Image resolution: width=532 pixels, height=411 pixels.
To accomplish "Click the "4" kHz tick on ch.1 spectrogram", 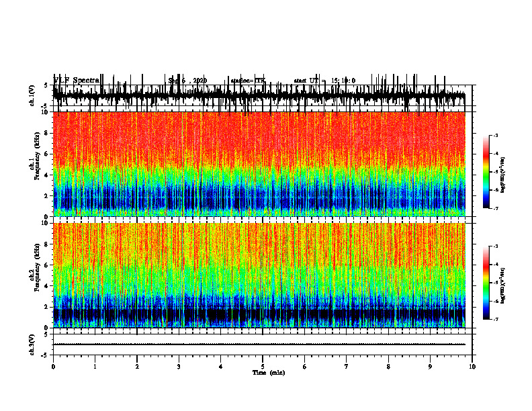I will 47,175.
